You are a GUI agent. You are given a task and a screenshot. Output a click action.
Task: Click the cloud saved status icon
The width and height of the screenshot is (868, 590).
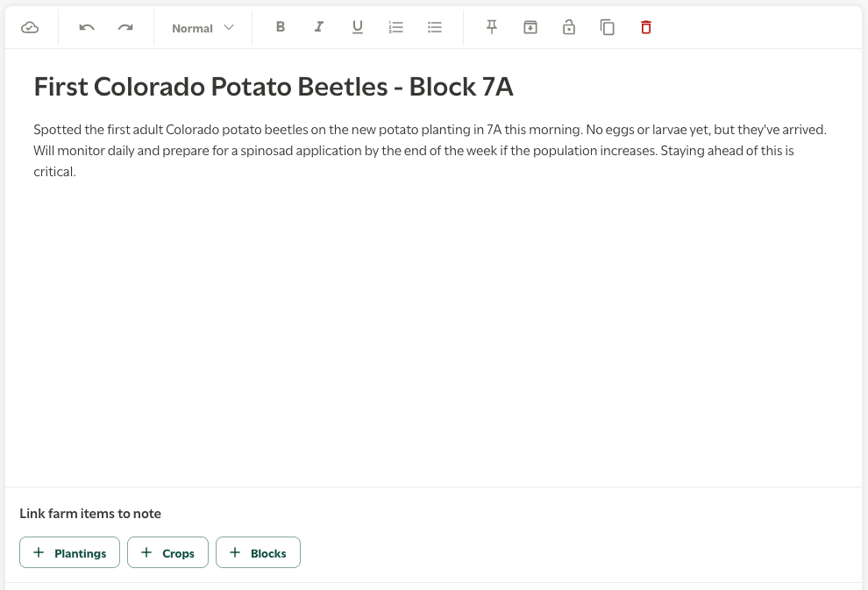click(x=30, y=27)
